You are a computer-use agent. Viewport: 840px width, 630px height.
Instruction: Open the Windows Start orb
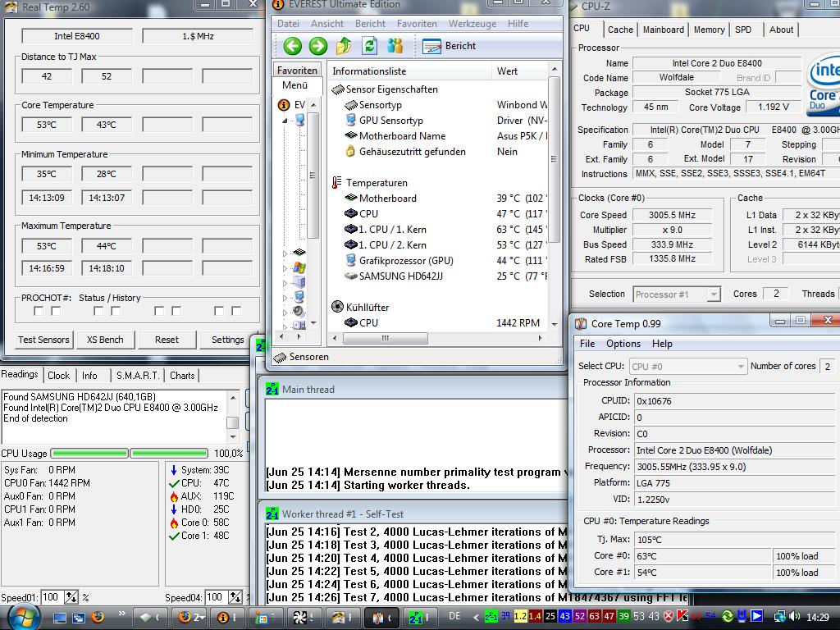click(x=22, y=617)
